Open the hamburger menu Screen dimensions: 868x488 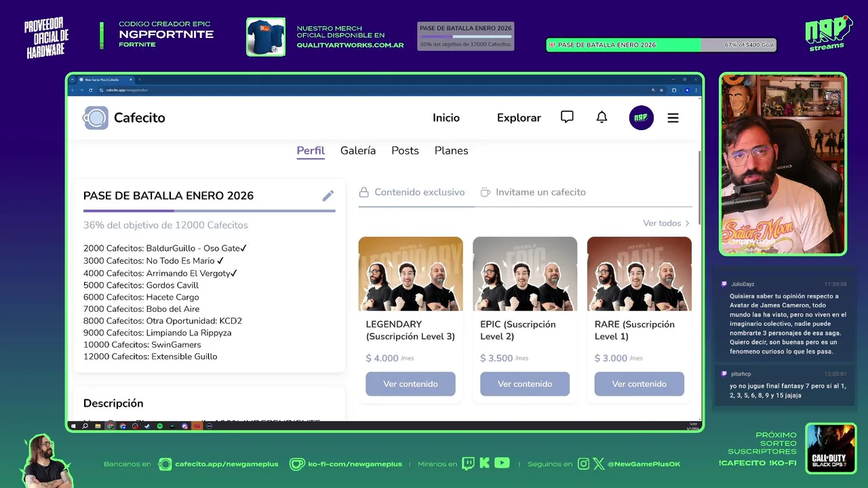tap(673, 118)
